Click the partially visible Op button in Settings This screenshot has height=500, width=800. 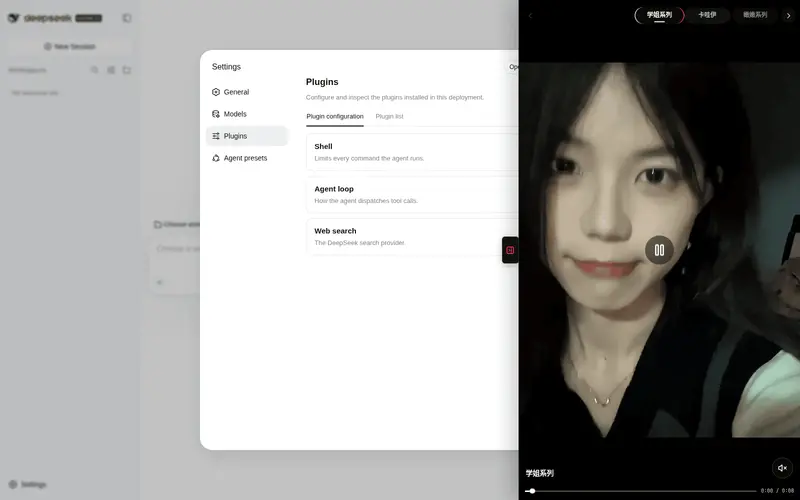tap(512, 67)
